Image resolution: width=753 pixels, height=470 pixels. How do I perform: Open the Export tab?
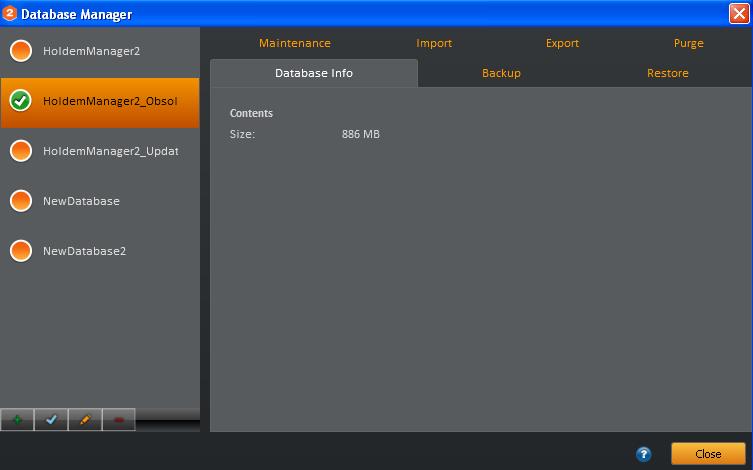562,43
